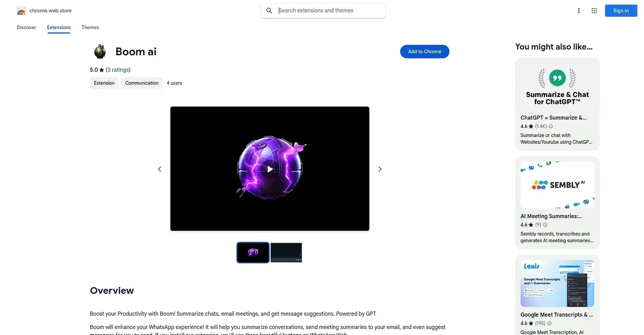Click the Sign in button
Screen dimensions: 644x335
(621, 11)
